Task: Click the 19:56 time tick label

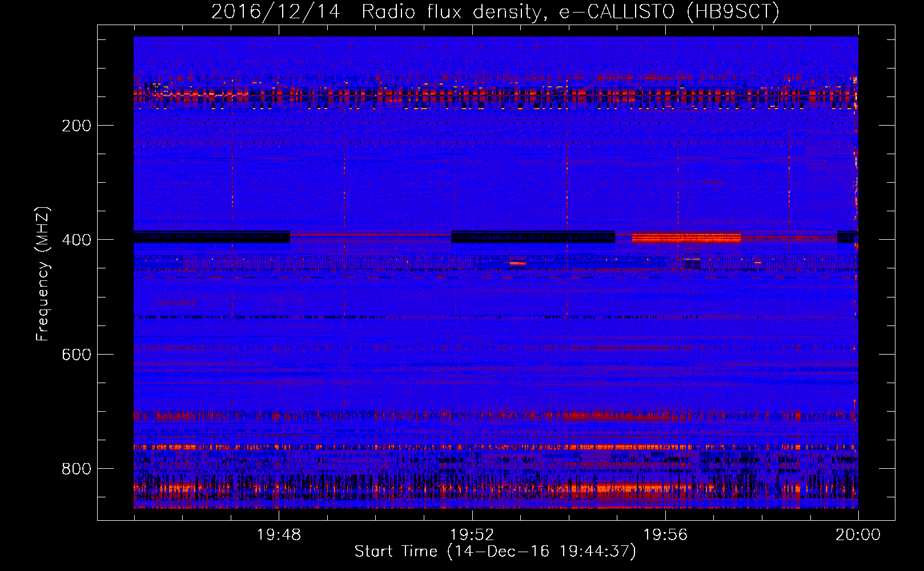Action: (665, 535)
